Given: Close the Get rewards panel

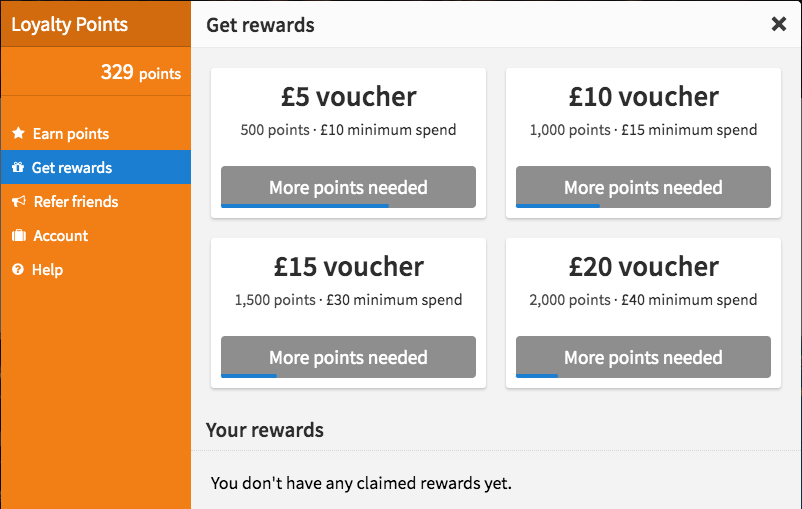Looking at the screenshot, I should click(778, 24).
